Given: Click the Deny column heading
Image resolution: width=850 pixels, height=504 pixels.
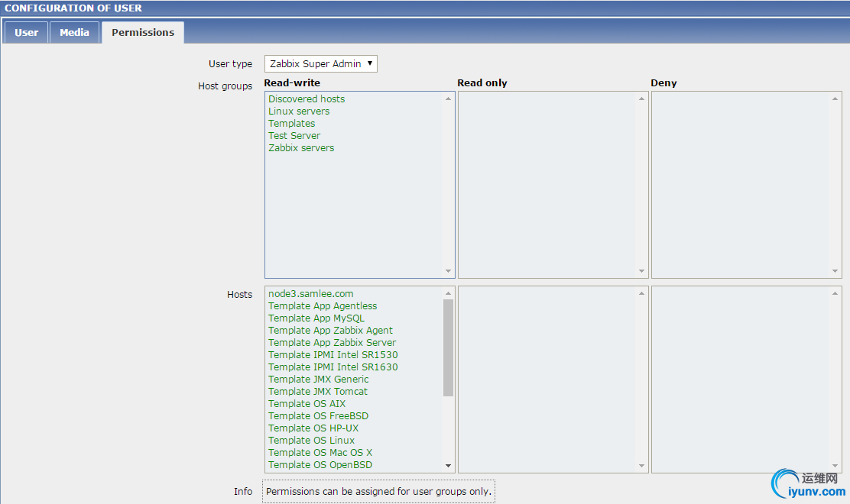Looking at the screenshot, I should [x=663, y=82].
